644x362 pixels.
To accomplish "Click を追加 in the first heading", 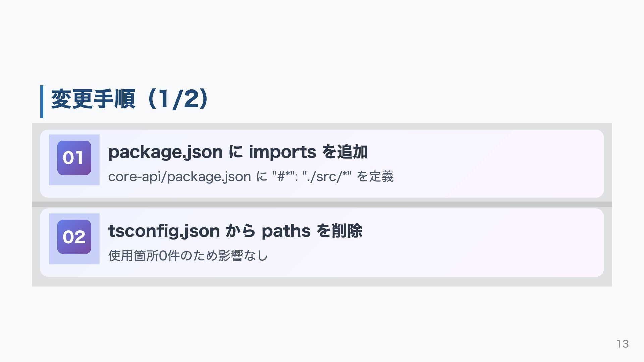I will pos(345,152).
